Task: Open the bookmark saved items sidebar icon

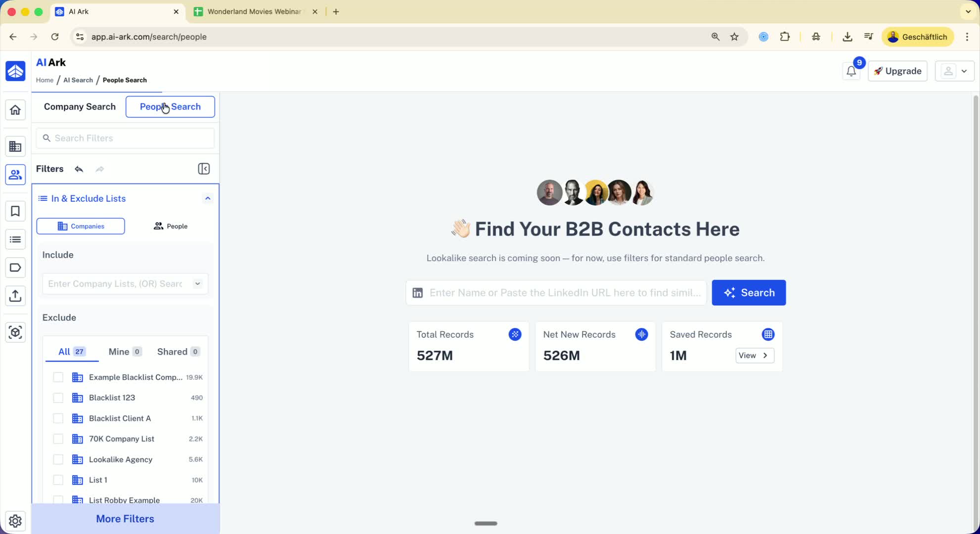Action: tap(15, 212)
